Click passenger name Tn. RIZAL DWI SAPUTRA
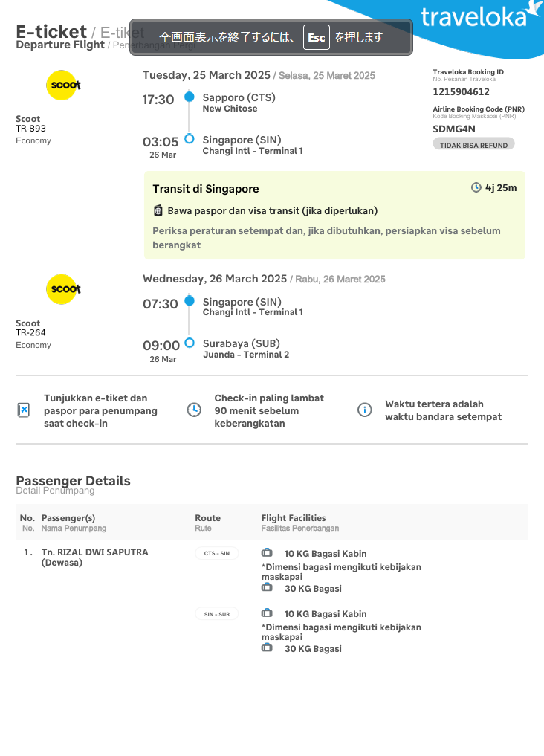This screenshot has height=756, width=544. [x=94, y=552]
